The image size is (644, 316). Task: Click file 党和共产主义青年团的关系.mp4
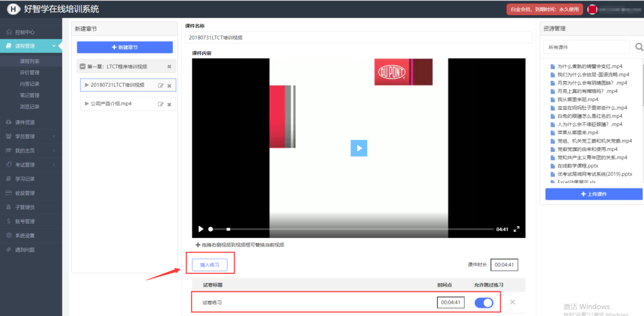tap(592, 157)
